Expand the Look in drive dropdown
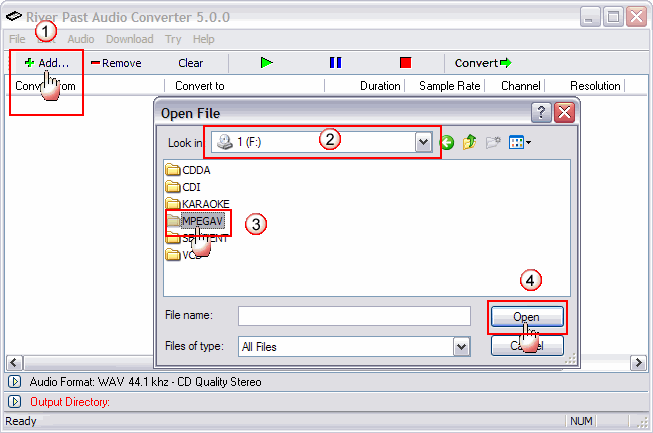 point(424,142)
